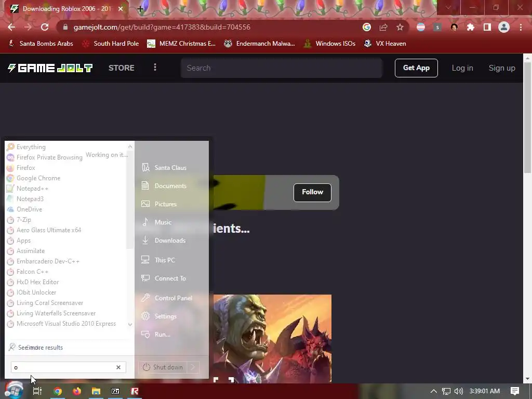Open Documents from start menu

(171, 186)
